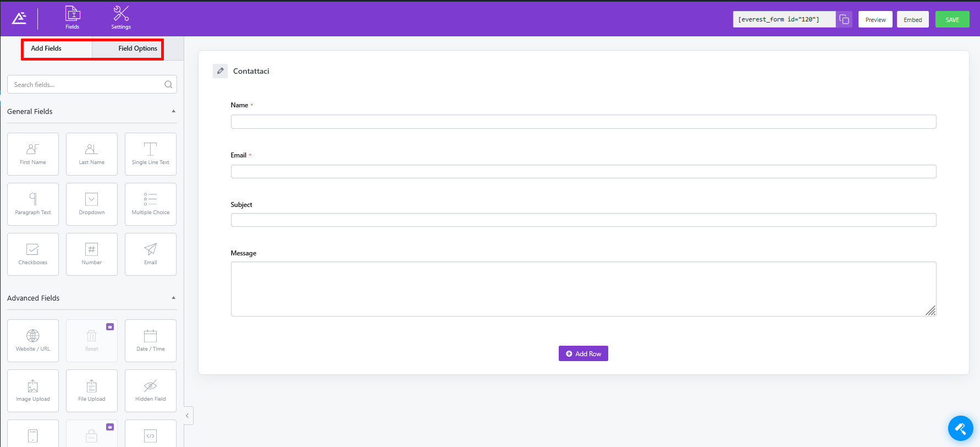Click the Subject field label
Screen dimensions: 980x447
pyautogui.click(x=241, y=205)
